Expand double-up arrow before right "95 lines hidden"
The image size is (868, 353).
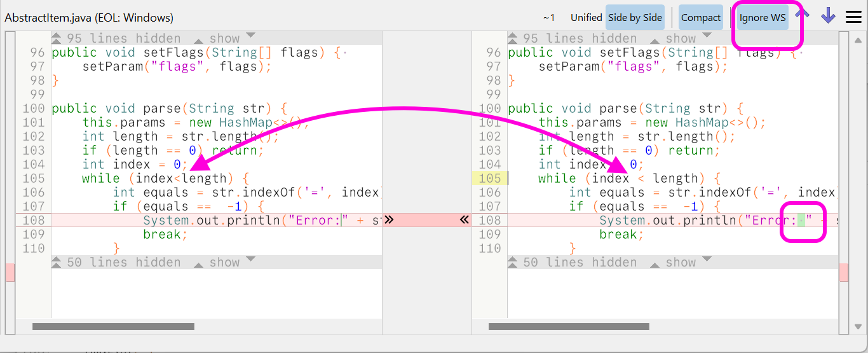(x=513, y=39)
